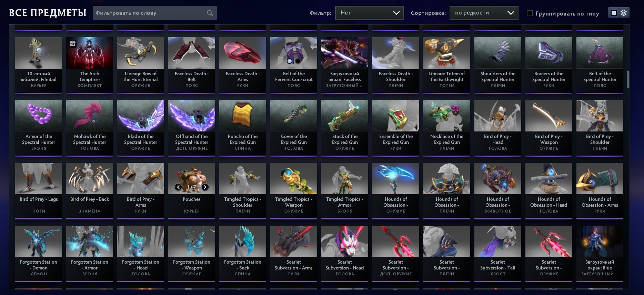This screenshot has width=644, height=295.
Task: Show next Pouches style arrow
Action: (205, 187)
